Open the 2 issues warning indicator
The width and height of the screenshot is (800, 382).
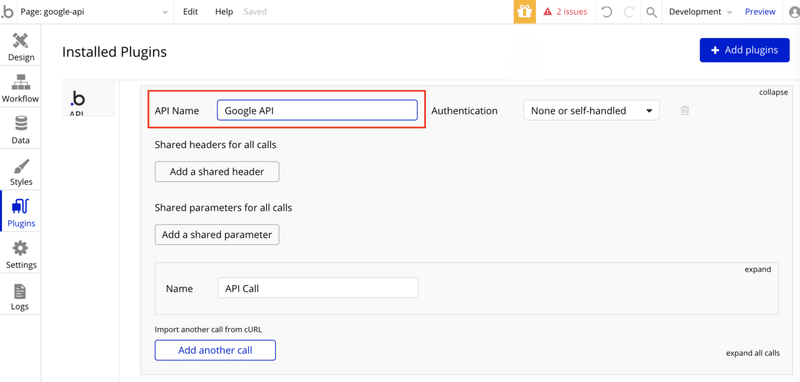(565, 12)
